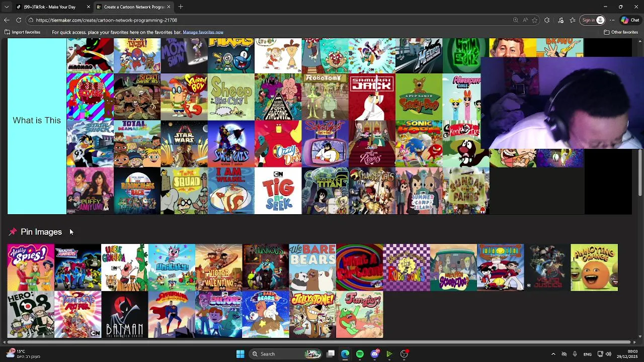Viewport: 644px width, 362px height.
Task: Select the Sonic Boom tier image
Action: point(419,144)
